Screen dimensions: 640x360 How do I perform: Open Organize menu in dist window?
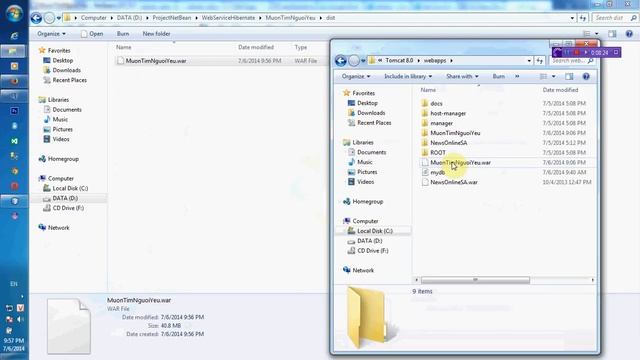point(51,34)
